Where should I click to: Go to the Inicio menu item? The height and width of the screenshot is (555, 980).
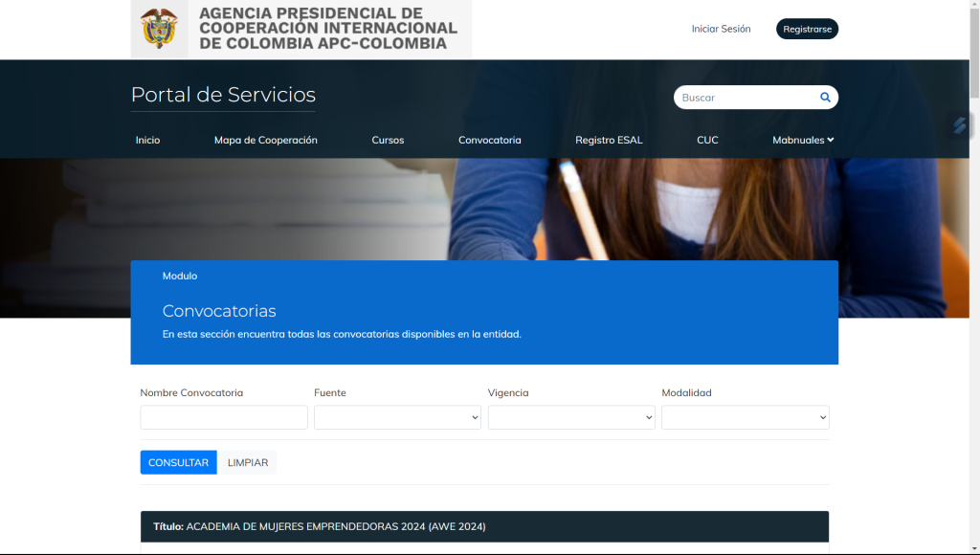147,140
